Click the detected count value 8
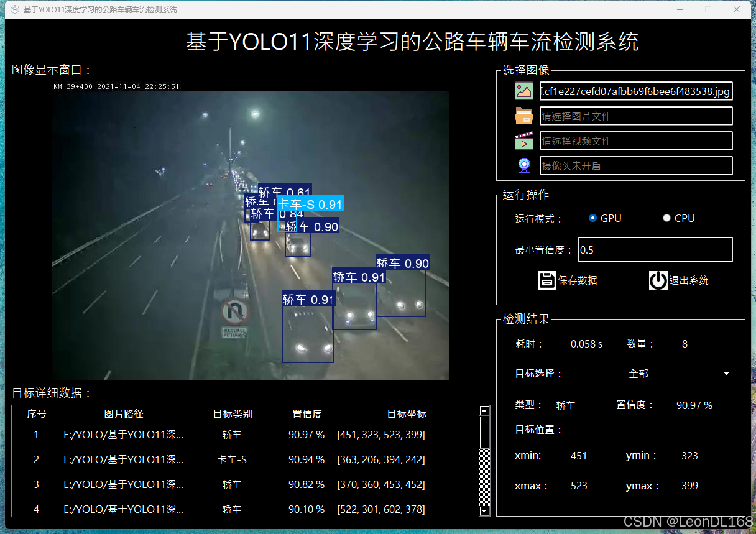The image size is (756, 534). [x=685, y=344]
